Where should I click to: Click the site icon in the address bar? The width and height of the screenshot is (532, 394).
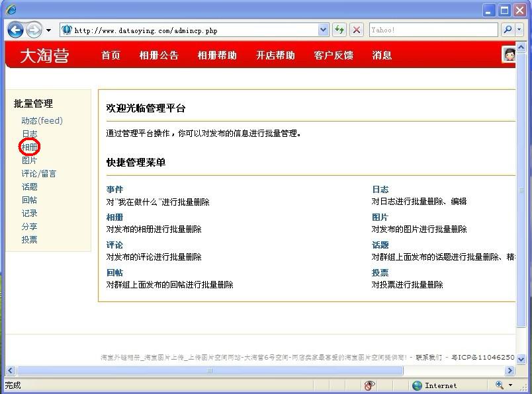point(66,30)
